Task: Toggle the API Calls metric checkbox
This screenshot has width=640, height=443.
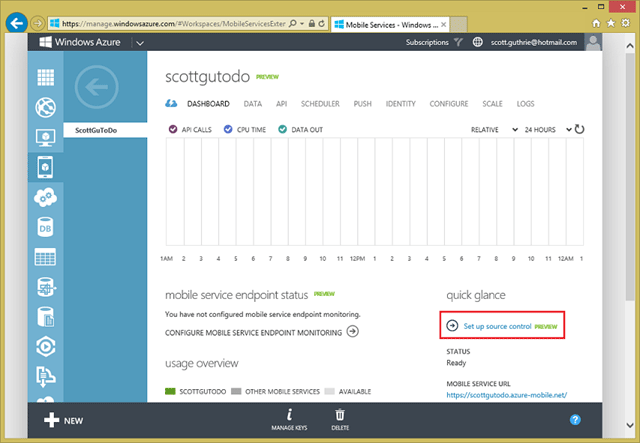Action: point(173,129)
